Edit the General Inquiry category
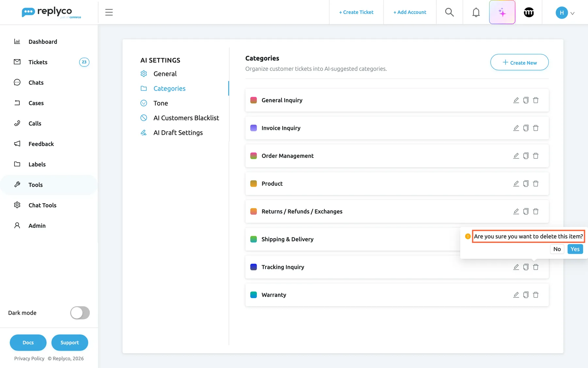The image size is (588, 368). [x=516, y=100]
